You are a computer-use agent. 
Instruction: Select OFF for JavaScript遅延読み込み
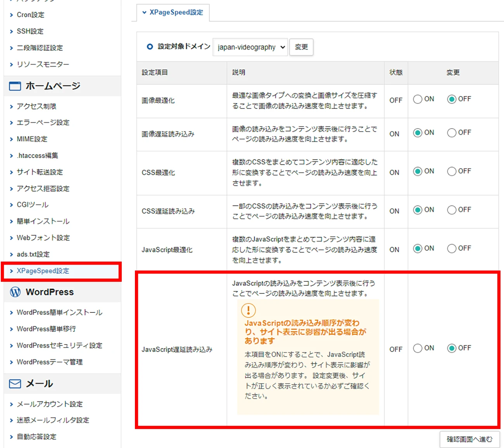(451, 348)
